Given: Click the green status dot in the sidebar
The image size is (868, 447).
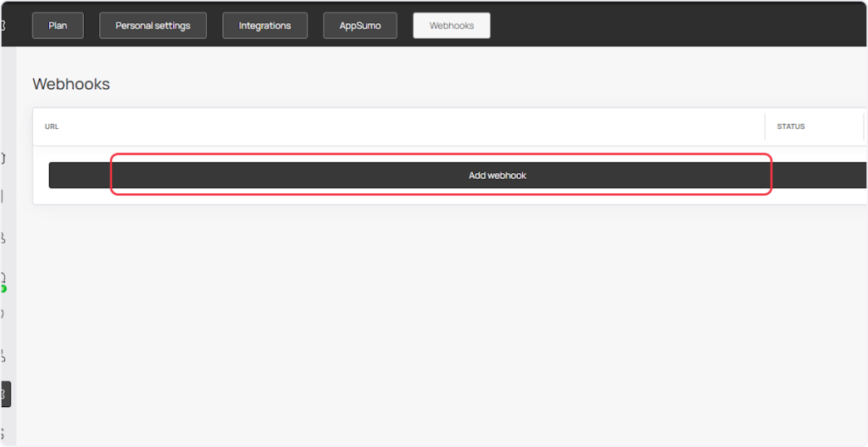Looking at the screenshot, I should coord(3,288).
